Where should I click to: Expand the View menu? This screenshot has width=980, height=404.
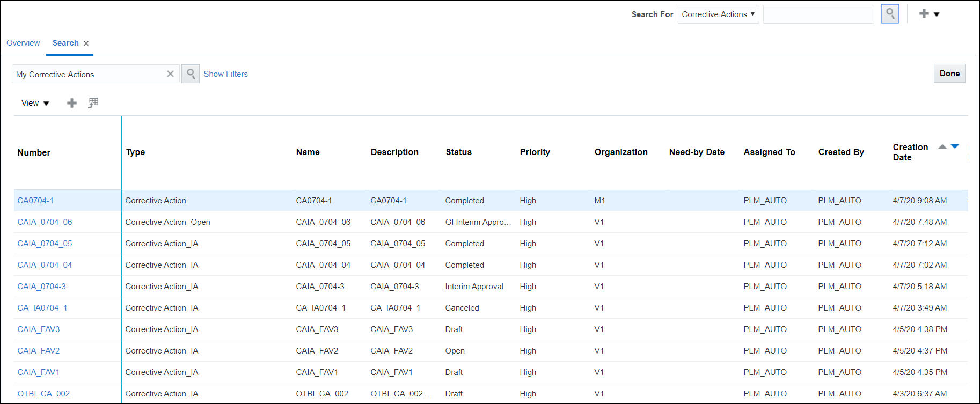(35, 103)
